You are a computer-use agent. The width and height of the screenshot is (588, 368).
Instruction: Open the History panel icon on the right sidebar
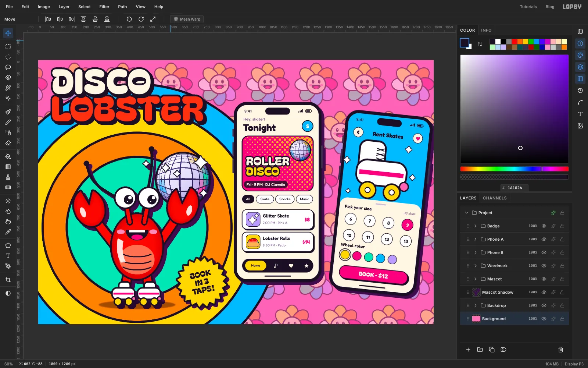[x=580, y=91]
